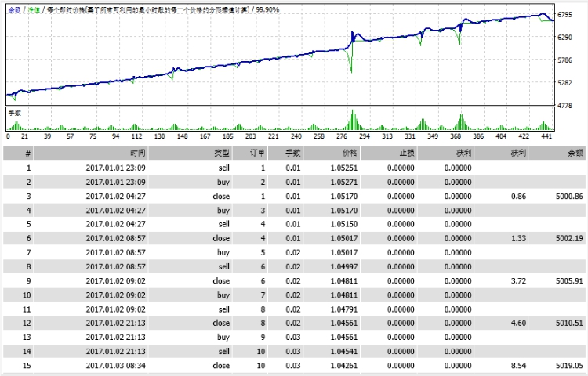Screen dimensions: 588x376
Task: Select the price cell 1.05271
Action: coord(344,182)
